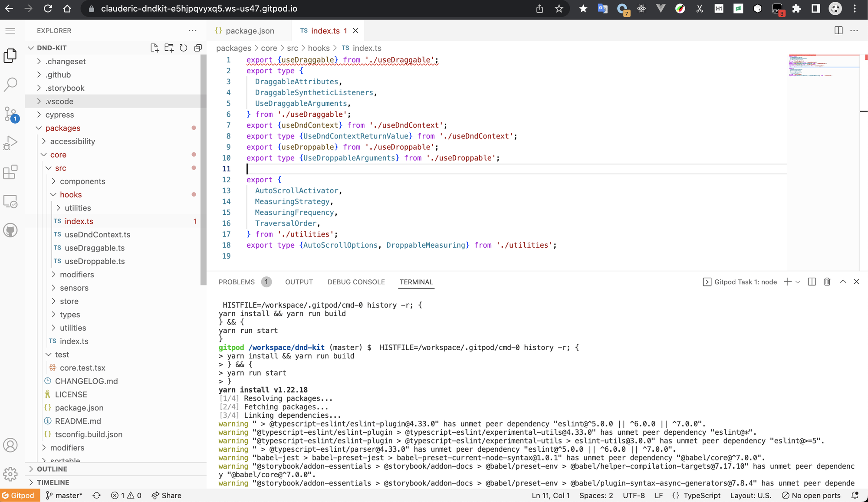Viewport: 868px width, 502px height.
Task: Open notifications bell in status bar
Action: click(855, 495)
